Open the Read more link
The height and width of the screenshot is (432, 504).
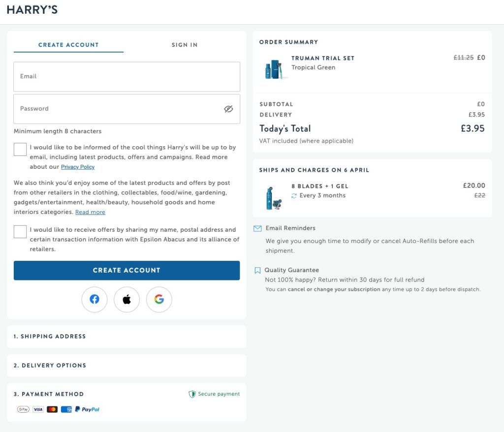[90, 212]
